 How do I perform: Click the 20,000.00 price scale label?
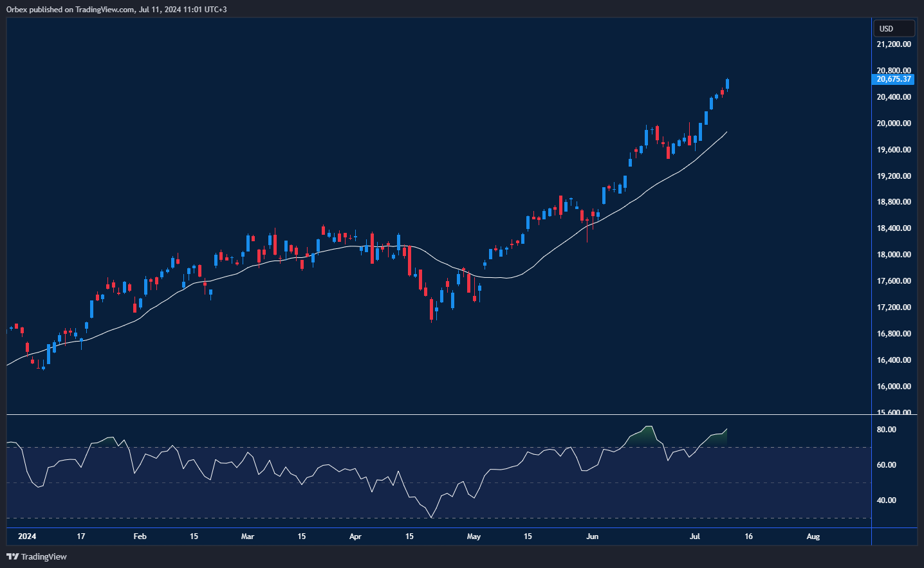click(894, 124)
